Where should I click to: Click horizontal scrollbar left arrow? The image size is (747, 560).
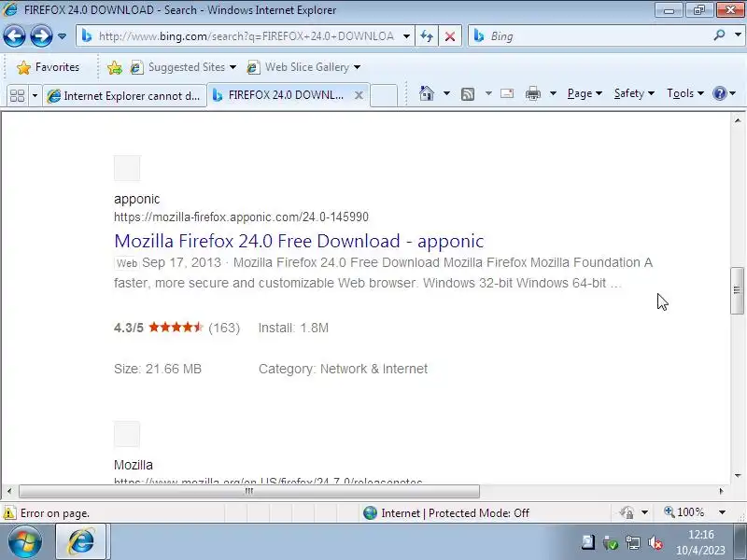click(9, 491)
